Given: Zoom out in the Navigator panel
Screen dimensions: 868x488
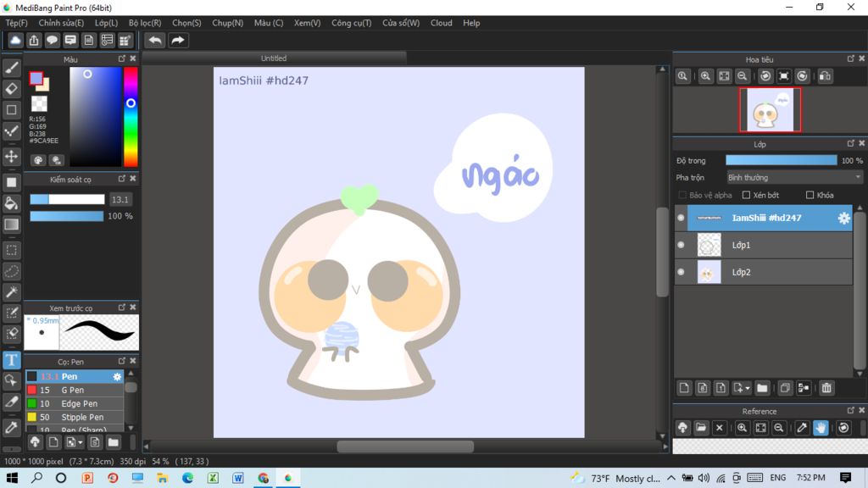Looking at the screenshot, I should click(x=743, y=76).
